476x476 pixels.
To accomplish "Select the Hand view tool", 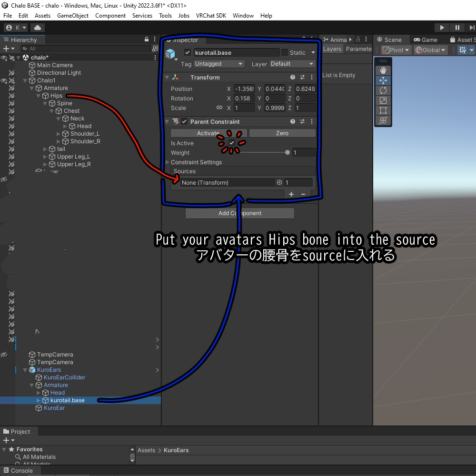I will (383, 70).
